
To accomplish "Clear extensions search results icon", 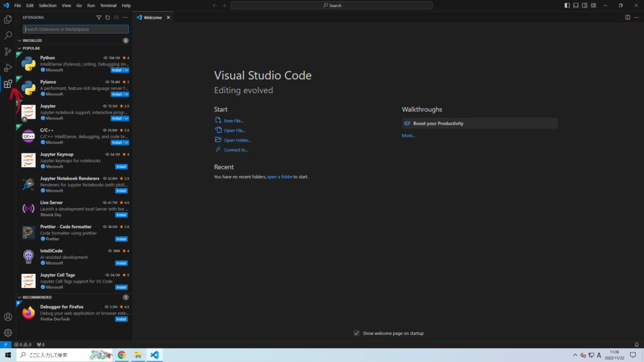I will click(116, 18).
